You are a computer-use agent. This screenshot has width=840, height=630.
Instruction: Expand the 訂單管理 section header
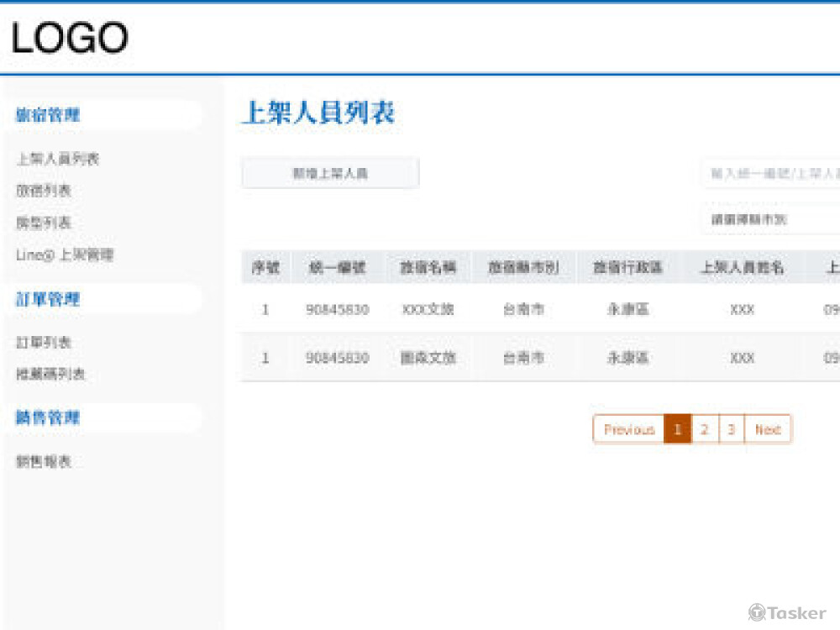coord(48,299)
